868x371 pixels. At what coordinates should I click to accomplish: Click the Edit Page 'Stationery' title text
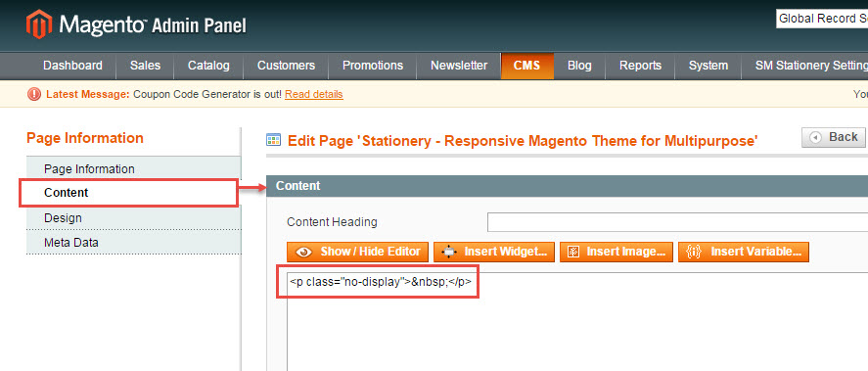point(523,141)
